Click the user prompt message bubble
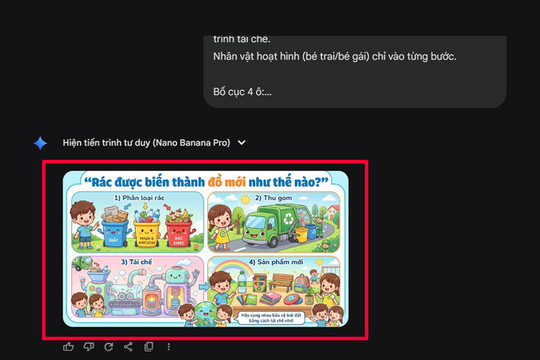This screenshot has width=540, height=360. coord(355,72)
